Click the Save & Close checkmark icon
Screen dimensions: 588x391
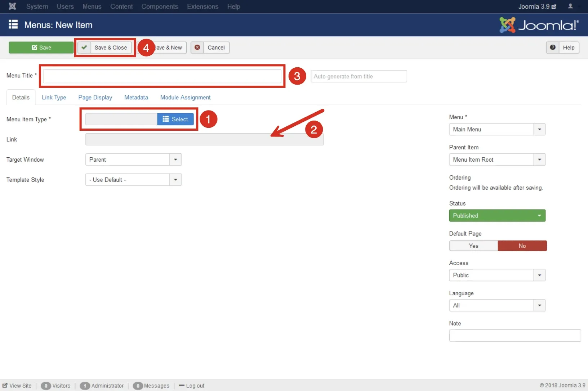(84, 48)
